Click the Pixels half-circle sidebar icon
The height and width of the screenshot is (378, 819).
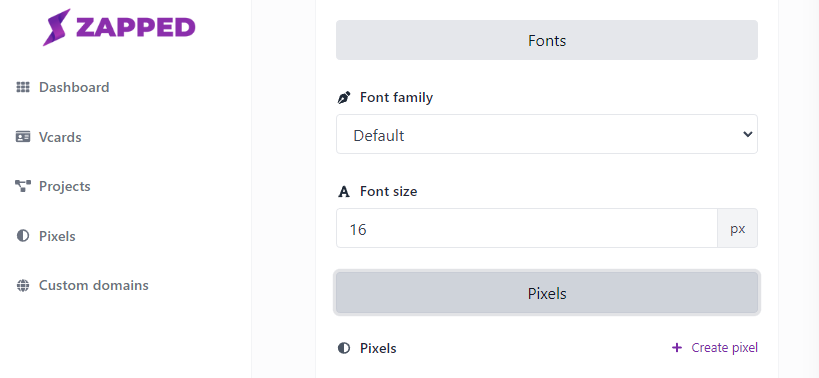tap(22, 236)
